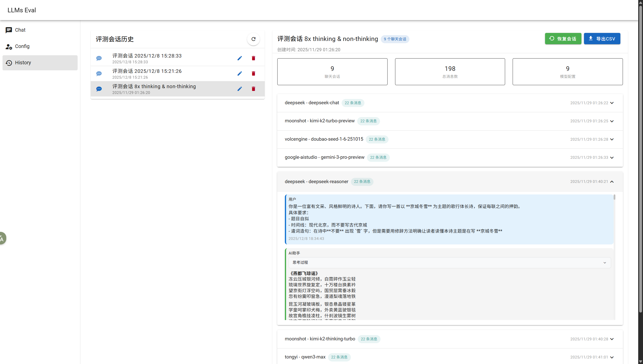Image resolution: width=643 pixels, height=364 pixels.
Task: Expand the gemini-3-pro-preview conversation
Action: [x=612, y=158]
